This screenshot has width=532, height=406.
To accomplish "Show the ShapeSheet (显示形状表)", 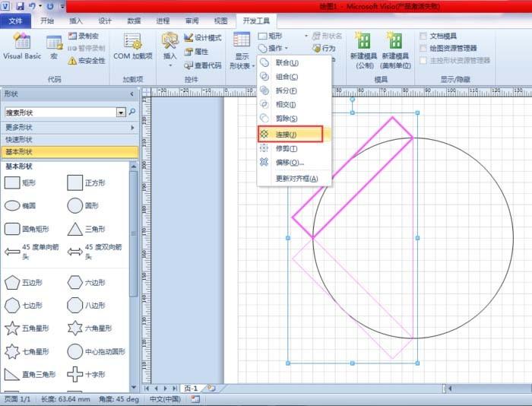I will pyautogui.click(x=242, y=51).
